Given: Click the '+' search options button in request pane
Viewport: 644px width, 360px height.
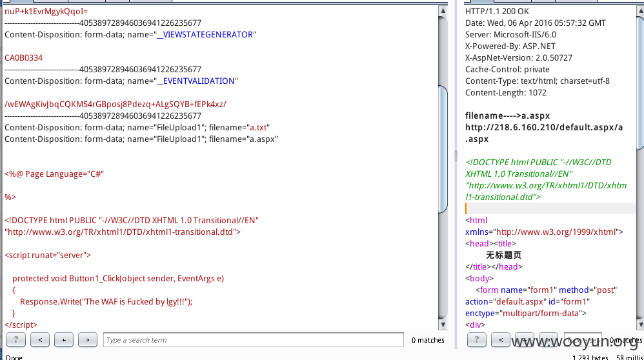Looking at the screenshot, I should click(x=64, y=340).
